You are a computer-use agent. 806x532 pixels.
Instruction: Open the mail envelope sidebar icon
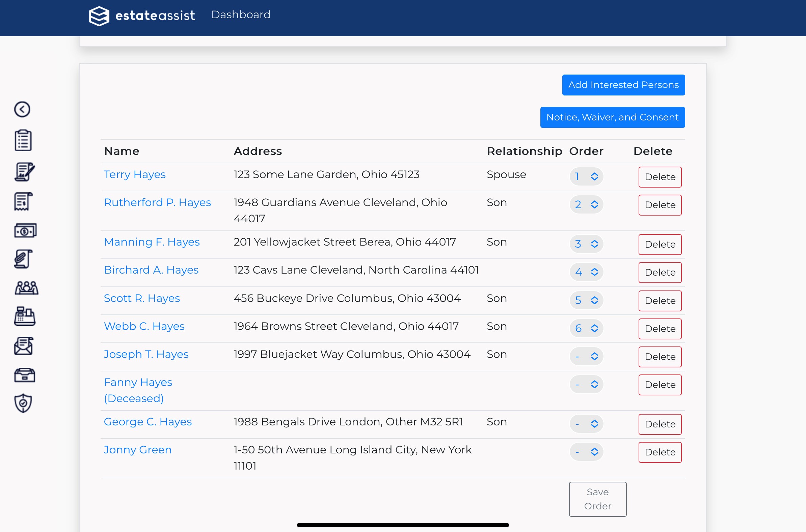(x=23, y=346)
